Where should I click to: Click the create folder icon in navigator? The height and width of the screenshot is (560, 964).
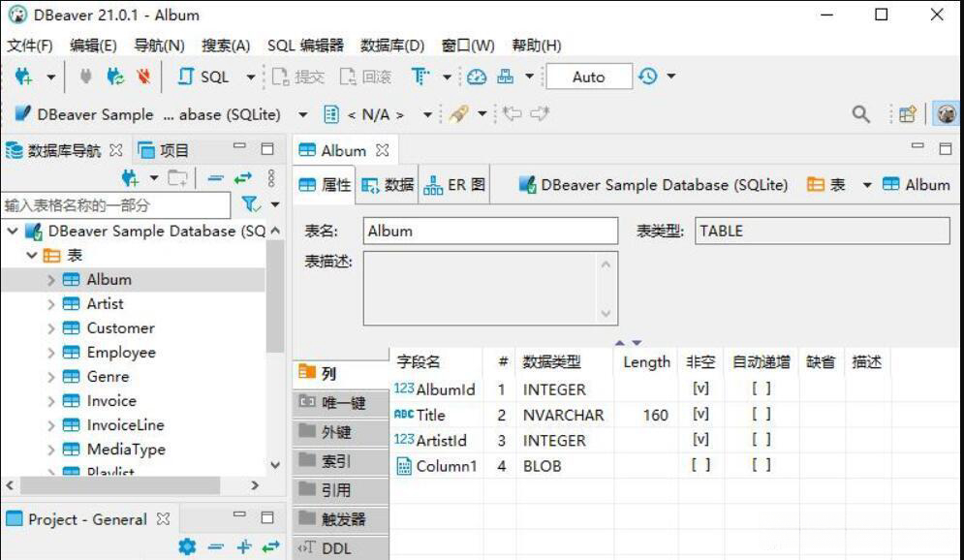(x=177, y=178)
